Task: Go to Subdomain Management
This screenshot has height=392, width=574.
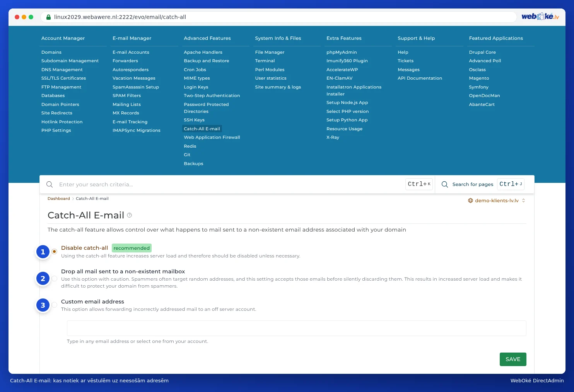Action: pos(70,61)
